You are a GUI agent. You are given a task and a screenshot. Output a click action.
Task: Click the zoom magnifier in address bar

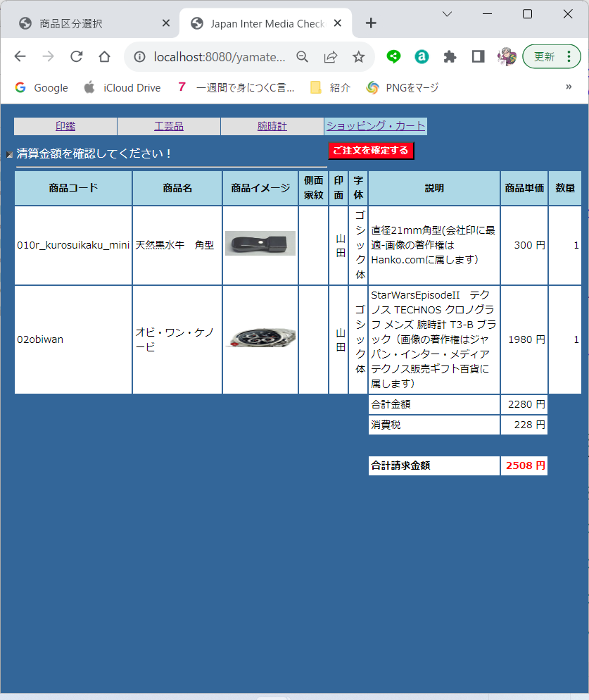click(x=302, y=57)
